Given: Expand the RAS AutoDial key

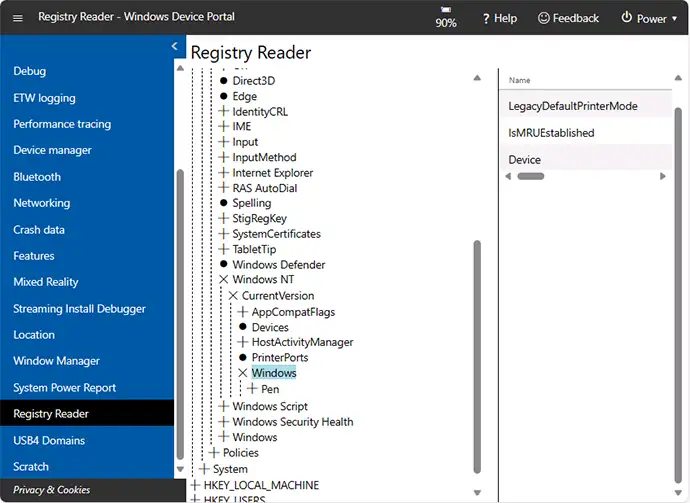Looking at the screenshot, I should click(x=224, y=188).
